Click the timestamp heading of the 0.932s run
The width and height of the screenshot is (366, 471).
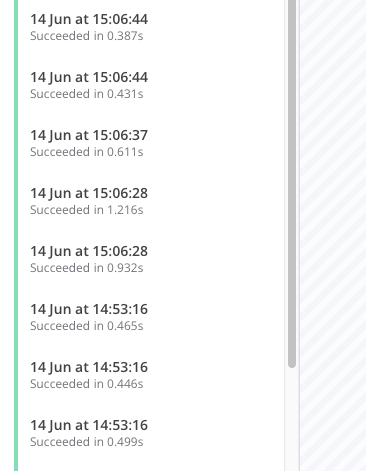(89, 251)
